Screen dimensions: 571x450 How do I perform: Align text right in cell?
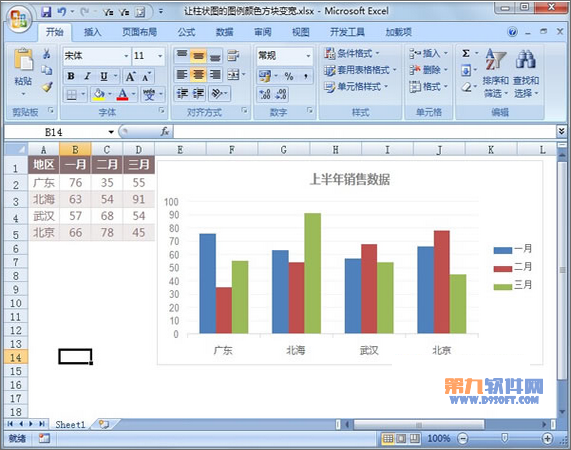tap(215, 75)
